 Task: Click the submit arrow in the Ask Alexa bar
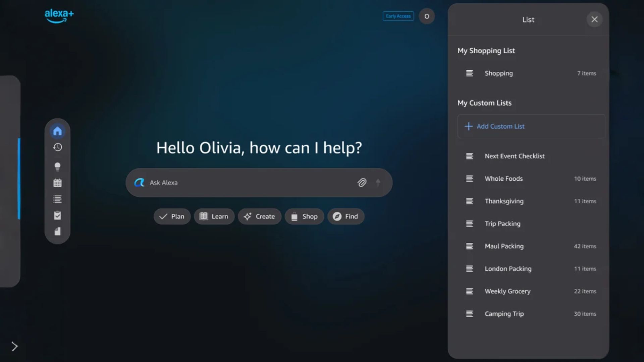378,183
